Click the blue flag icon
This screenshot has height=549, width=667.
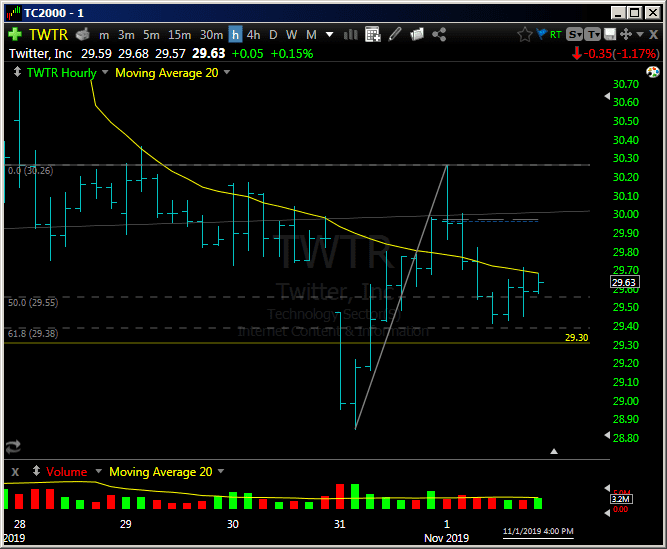pos(542,34)
